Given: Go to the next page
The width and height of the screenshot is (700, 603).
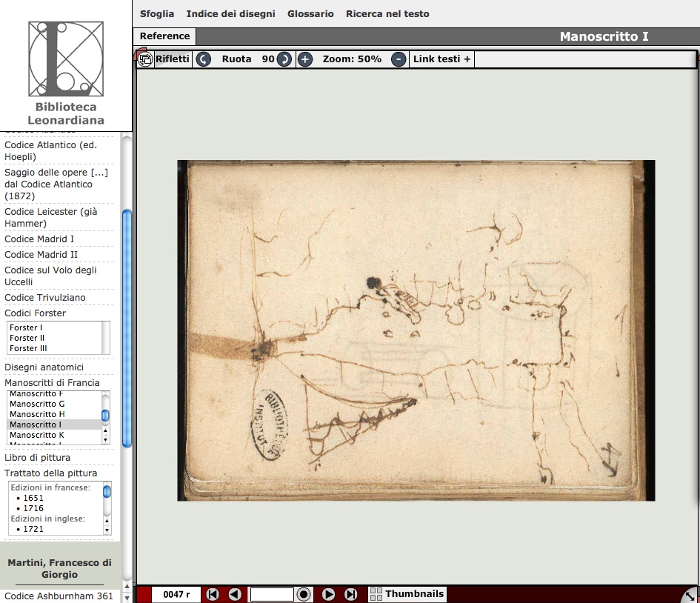Looking at the screenshot, I should coord(328,594).
